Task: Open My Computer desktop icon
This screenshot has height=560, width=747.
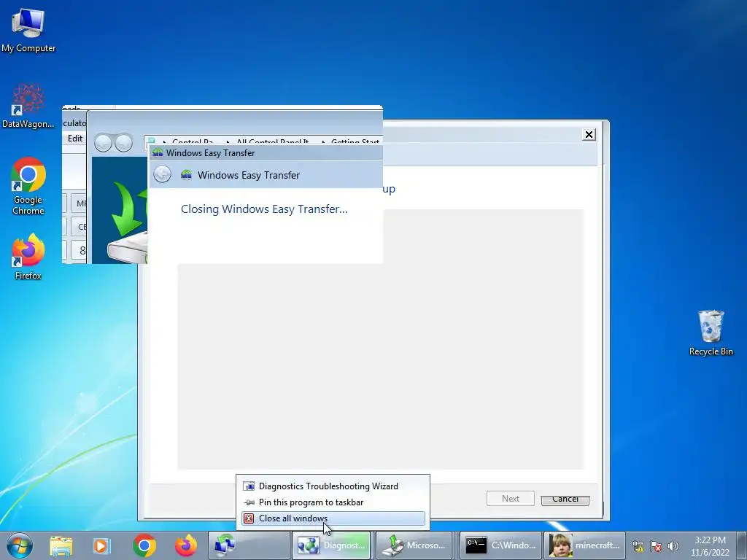Action: coord(28,31)
